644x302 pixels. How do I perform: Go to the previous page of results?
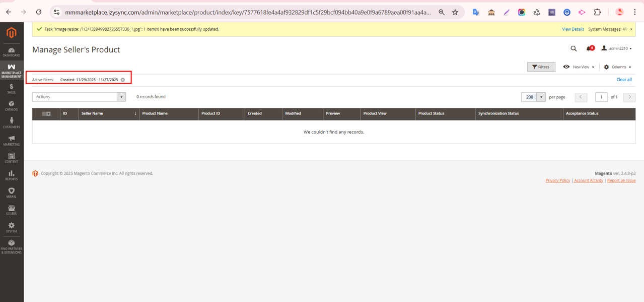pos(581,97)
